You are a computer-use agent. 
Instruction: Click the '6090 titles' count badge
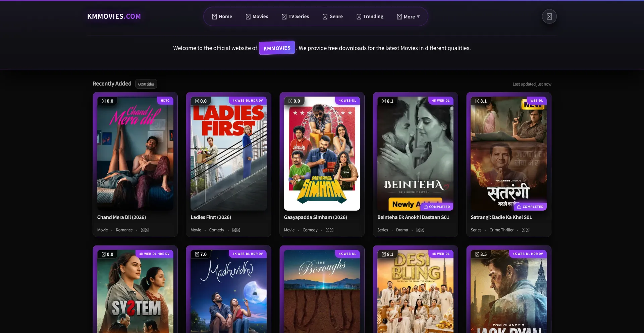(146, 84)
